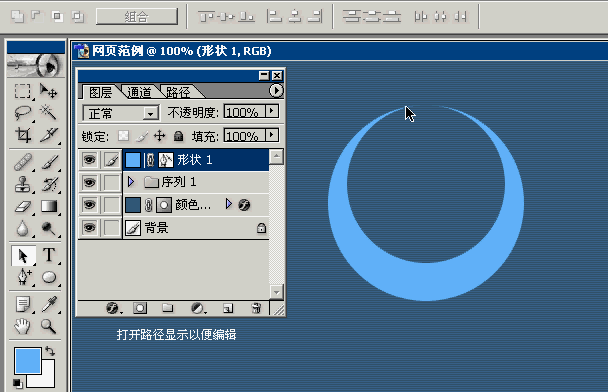Open the foreground color swatch
The width and height of the screenshot is (608, 392).
coord(28,361)
